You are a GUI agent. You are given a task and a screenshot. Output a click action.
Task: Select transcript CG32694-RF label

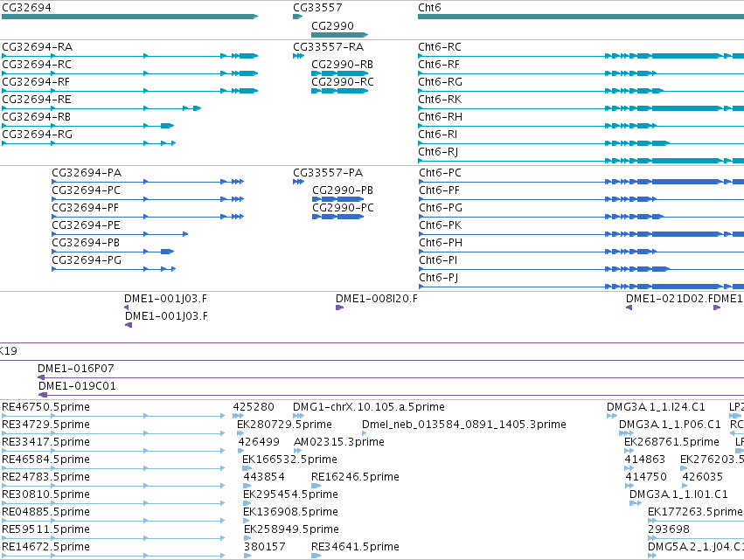click(x=36, y=82)
